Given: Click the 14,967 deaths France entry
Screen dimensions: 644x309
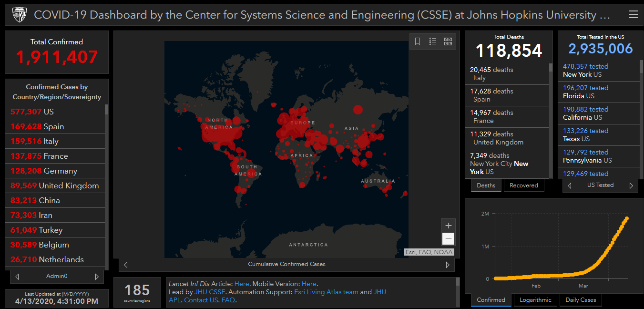Looking at the screenshot, I should (507, 117).
